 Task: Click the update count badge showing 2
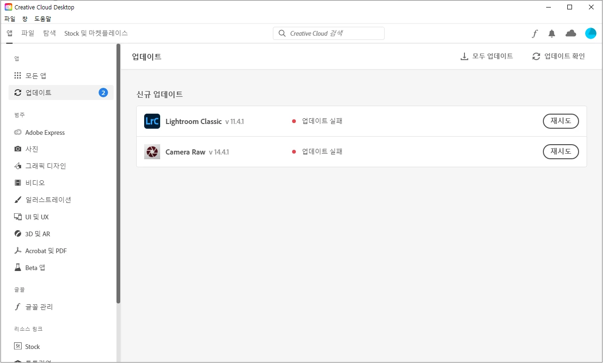pos(103,93)
